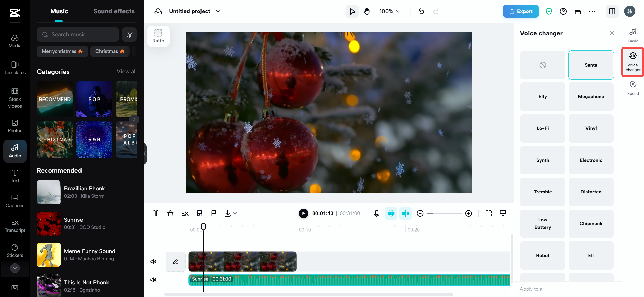
Task: Click the music filter icon
Action: pos(129,35)
